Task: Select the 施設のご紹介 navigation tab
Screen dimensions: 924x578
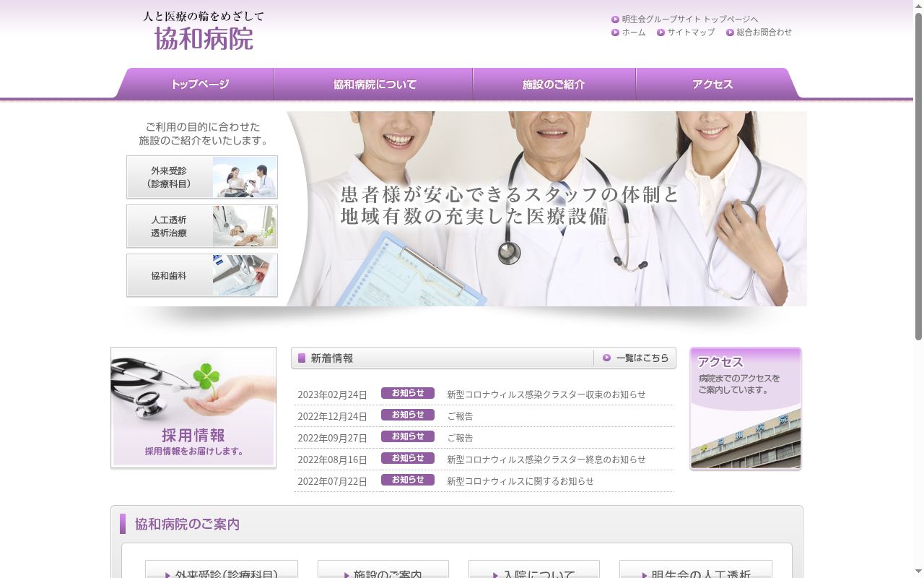Action: point(554,84)
